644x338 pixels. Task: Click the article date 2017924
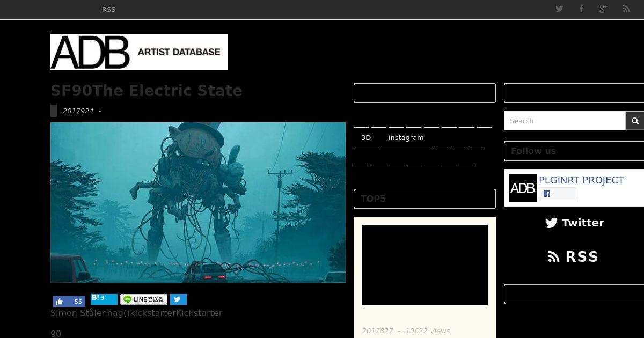point(78,111)
